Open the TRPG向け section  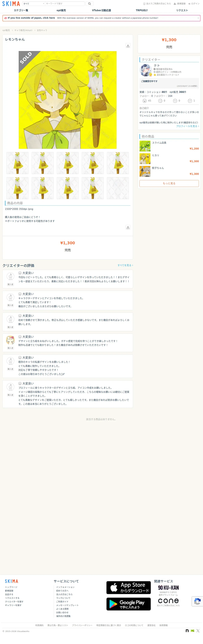click(142, 10)
